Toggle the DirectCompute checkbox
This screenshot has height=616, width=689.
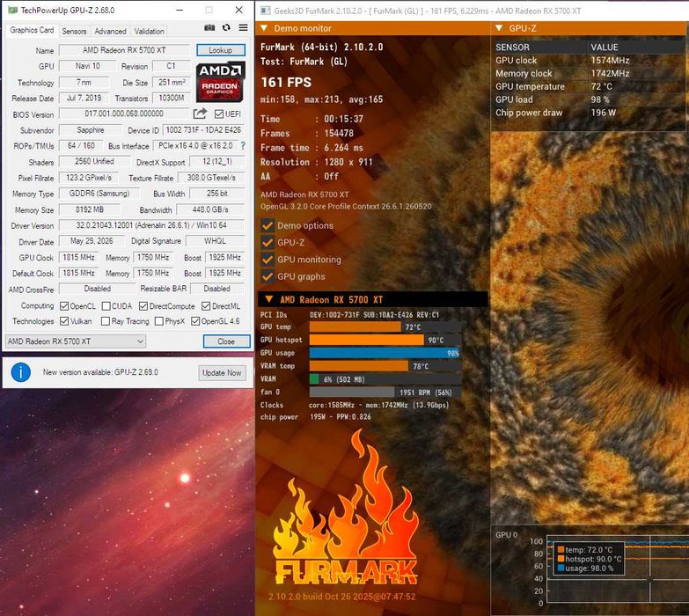coord(143,306)
